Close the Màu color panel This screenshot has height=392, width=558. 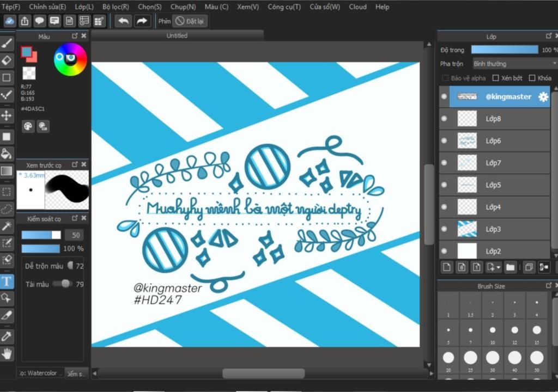(x=83, y=36)
